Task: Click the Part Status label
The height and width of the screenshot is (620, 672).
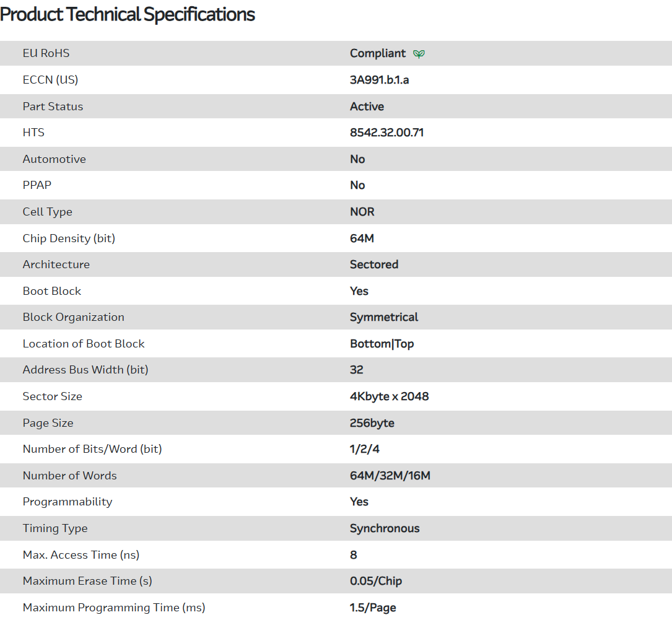Action: [x=53, y=107]
